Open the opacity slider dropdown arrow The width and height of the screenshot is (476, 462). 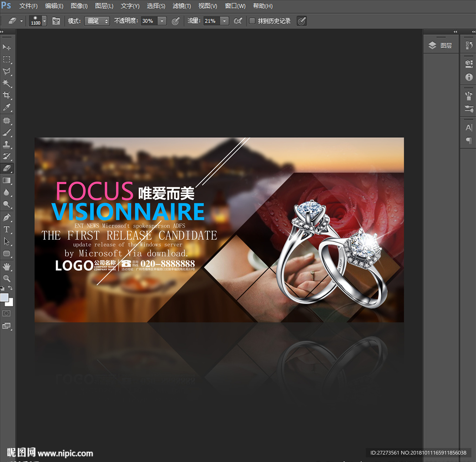tap(162, 21)
